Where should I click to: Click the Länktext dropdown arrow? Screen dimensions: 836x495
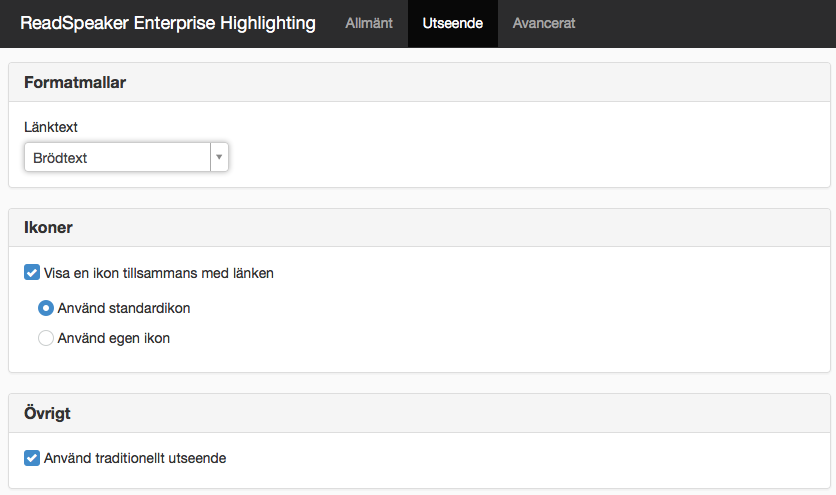coord(219,157)
